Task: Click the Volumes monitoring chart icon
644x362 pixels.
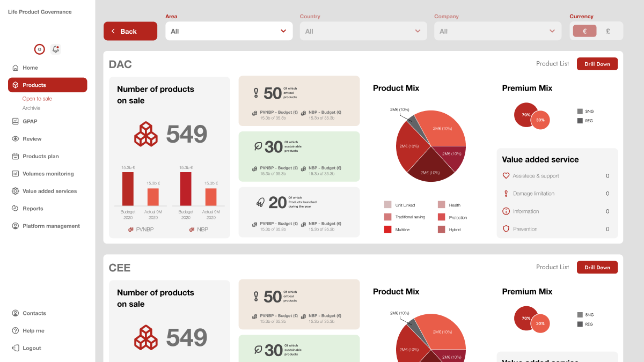Action: [15, 174]
